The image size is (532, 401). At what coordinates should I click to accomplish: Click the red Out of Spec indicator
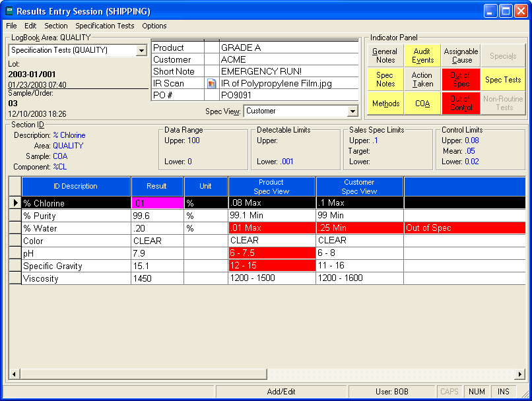coord(461,79)
